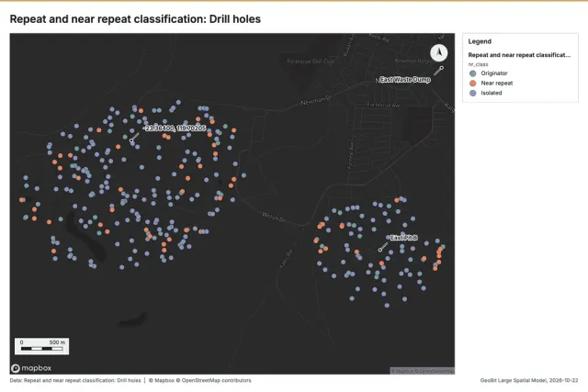Screen dimensions: 588x392
Task: Click the Welsh Dr road label
Action: coord(274,217)
